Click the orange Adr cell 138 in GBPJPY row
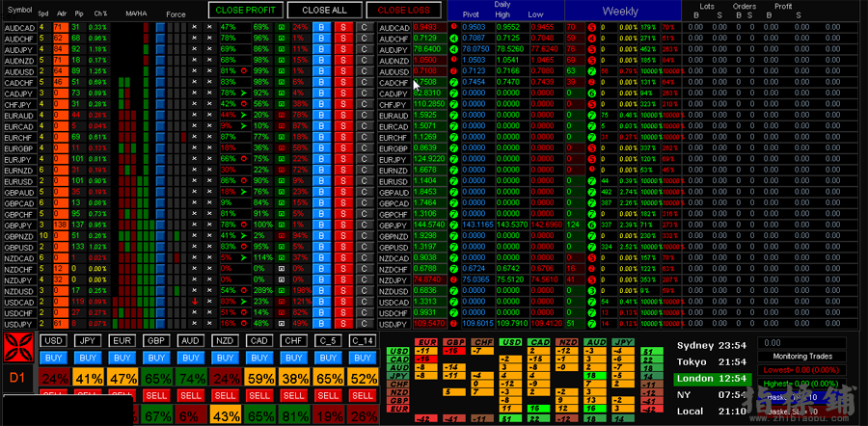Screen dimensions: 868x426 (61, 226)
